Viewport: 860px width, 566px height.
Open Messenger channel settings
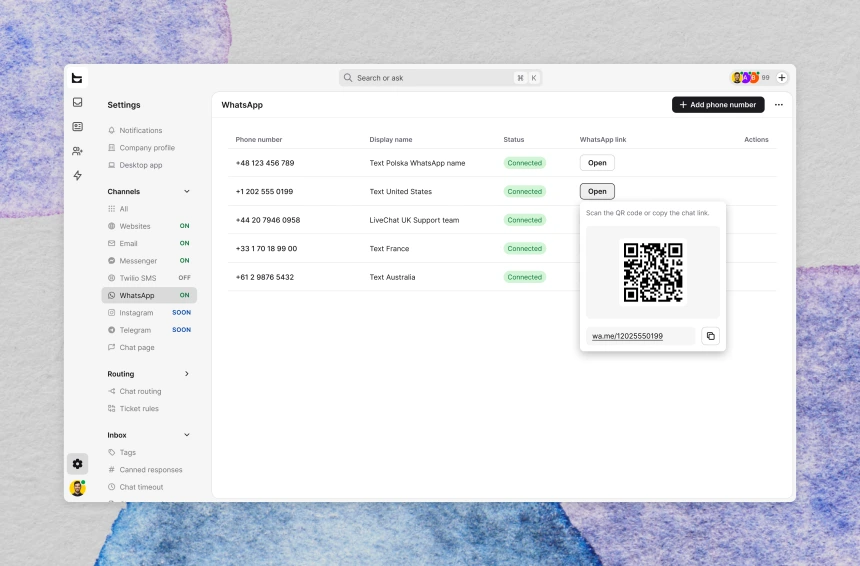click(x=149, y=261)
